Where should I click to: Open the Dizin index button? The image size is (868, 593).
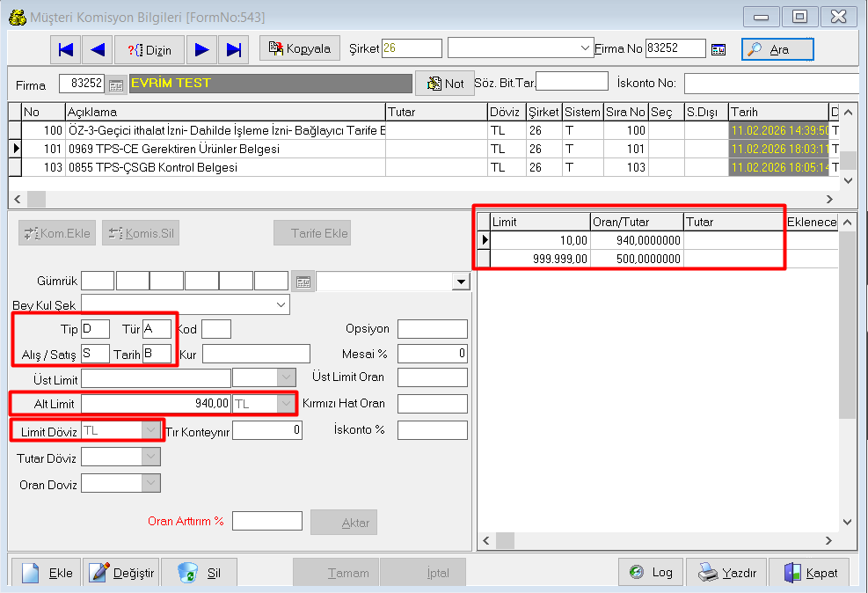[150, 49]
